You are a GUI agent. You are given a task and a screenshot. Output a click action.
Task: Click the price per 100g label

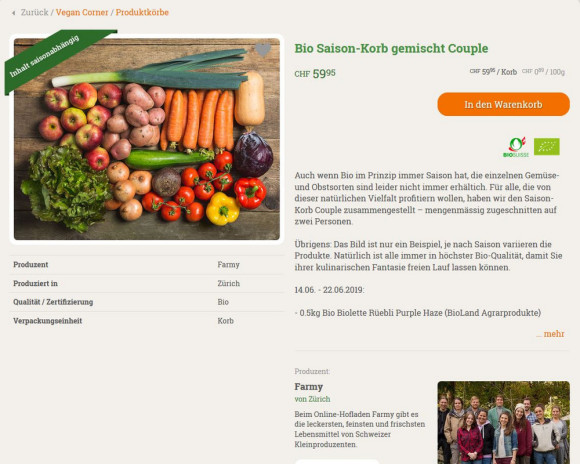click(543, 72)
